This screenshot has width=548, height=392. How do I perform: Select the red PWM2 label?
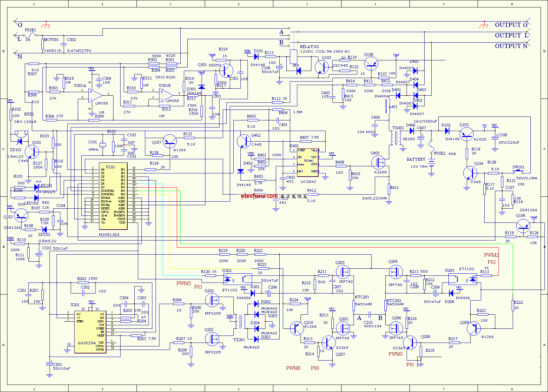click(491, 255)
